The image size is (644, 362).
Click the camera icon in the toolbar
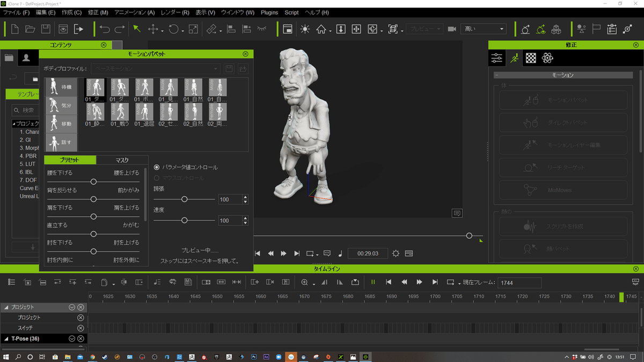452,29
